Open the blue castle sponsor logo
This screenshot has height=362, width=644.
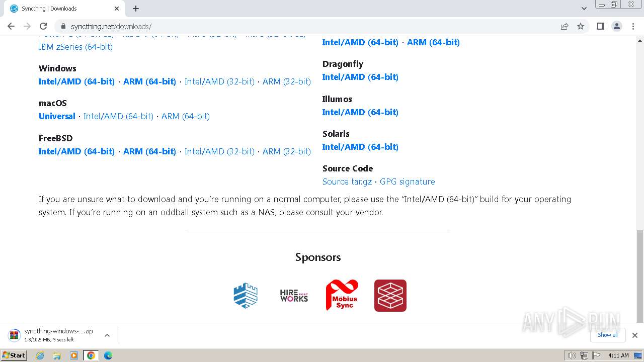[x=246, y=296]
